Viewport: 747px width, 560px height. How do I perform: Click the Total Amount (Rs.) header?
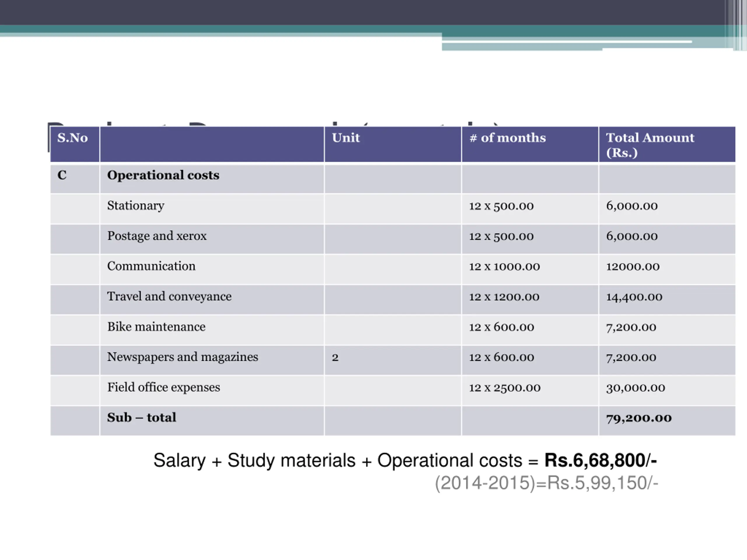[650, 145]
